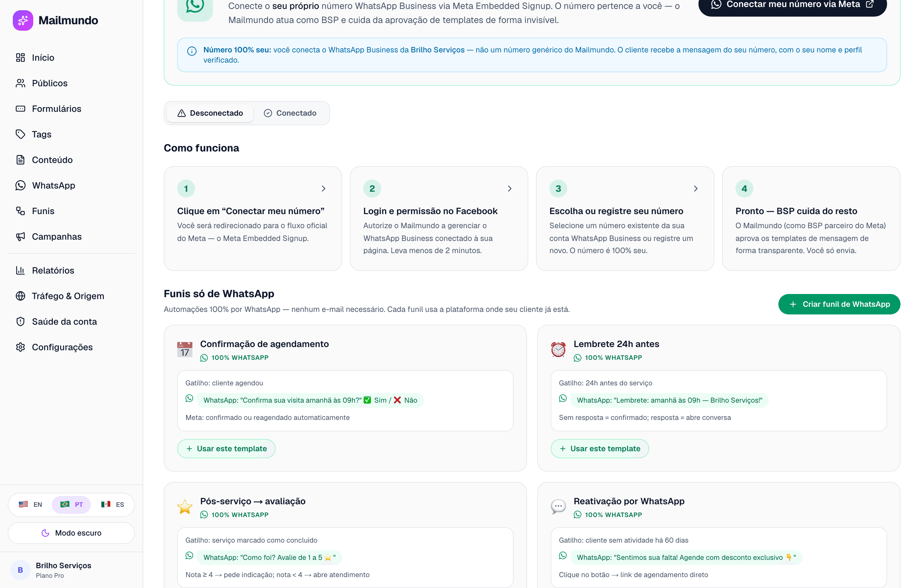This screenshot has width=921, height=588.
Task: Click the Saúde da conta shield icon
Action: tap(20, 321)
